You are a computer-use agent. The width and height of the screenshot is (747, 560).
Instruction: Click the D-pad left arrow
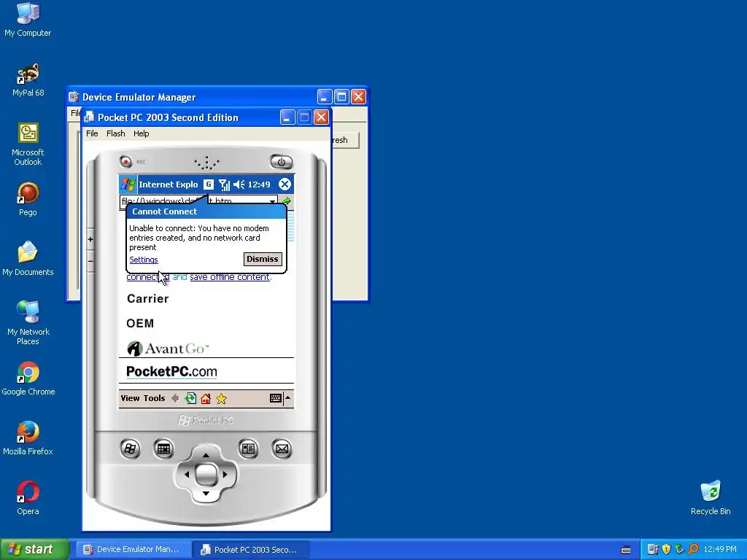coord(186,474)
